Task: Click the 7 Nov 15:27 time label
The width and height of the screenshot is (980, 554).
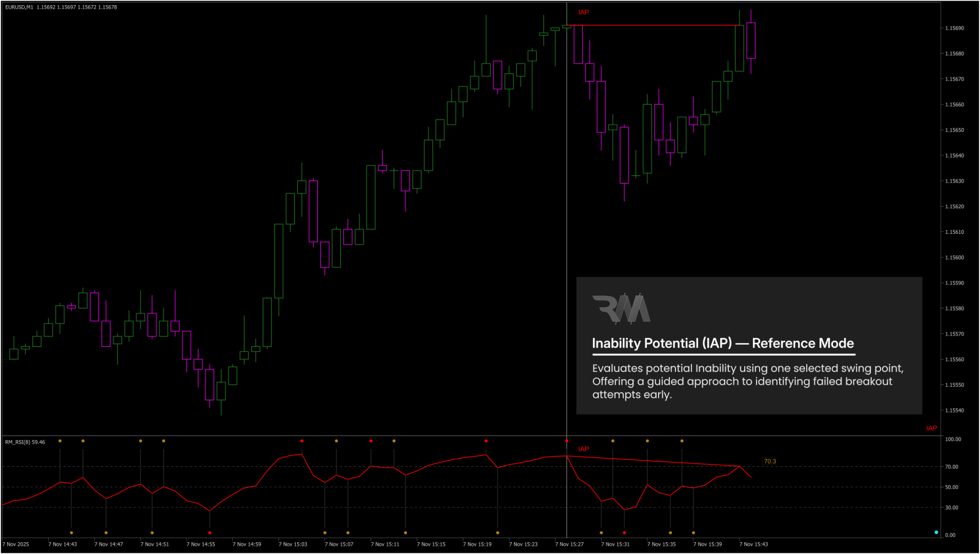Action: (569, 544)
